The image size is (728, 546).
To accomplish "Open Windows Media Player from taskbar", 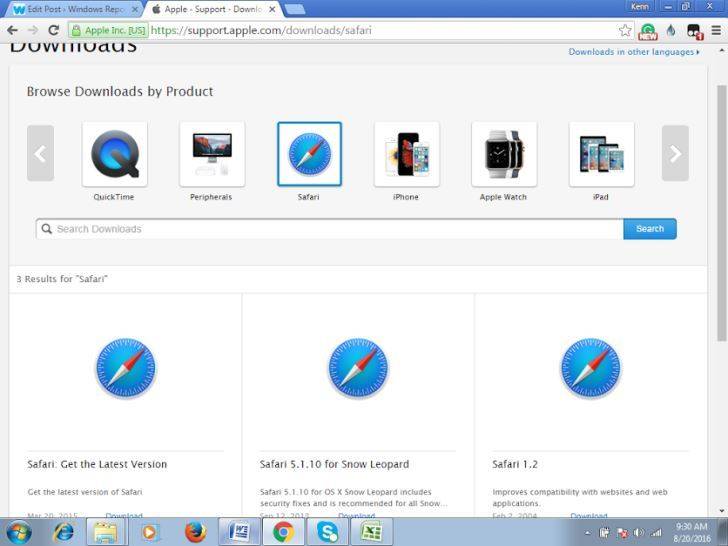I will (x=149, y=532).
